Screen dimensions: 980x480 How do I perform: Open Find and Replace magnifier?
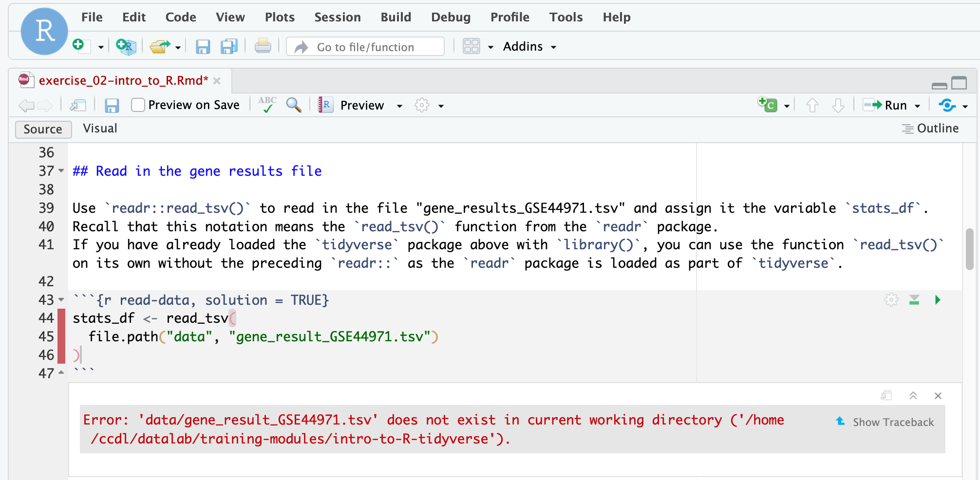click(x=294, y=105)
